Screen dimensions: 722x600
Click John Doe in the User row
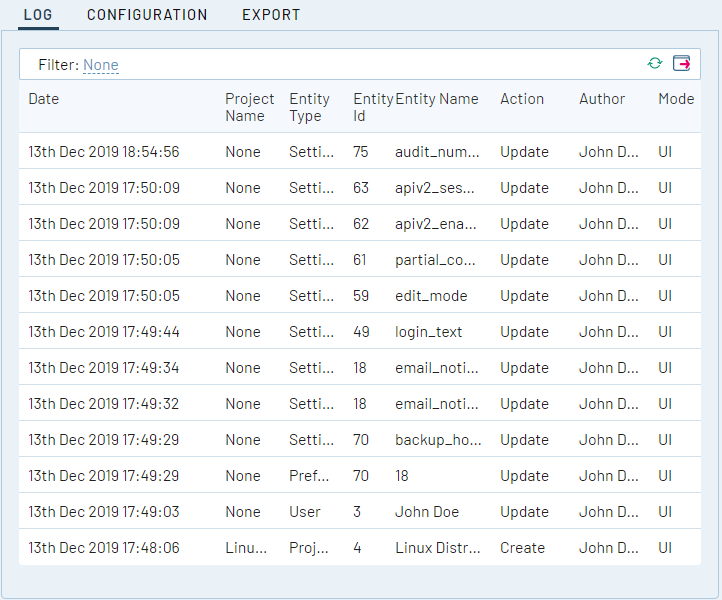(x=427, y=512)
